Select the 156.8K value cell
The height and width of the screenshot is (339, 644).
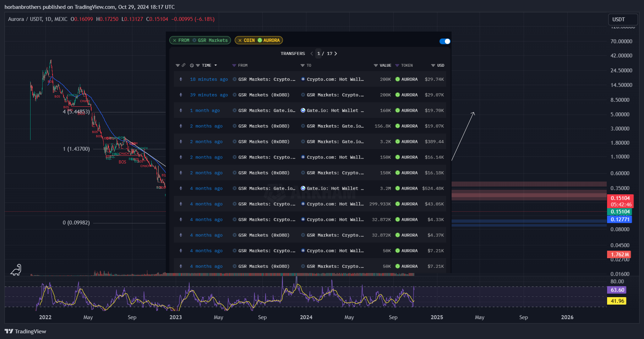383,126
